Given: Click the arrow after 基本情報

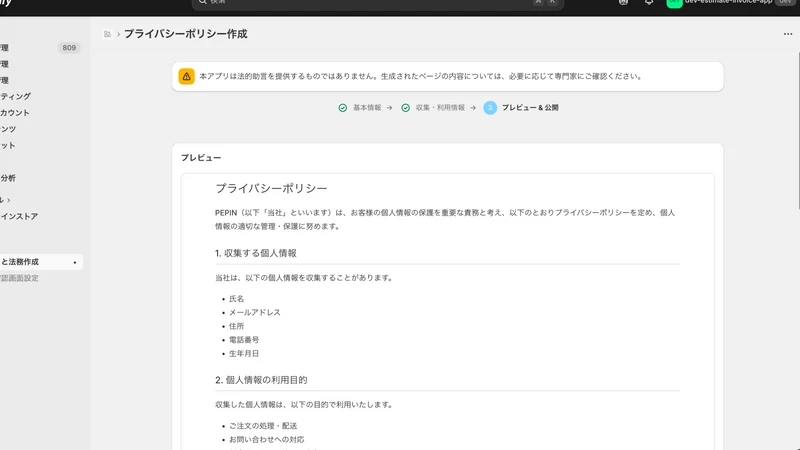Looking at the screenshot, I should 390,108.
